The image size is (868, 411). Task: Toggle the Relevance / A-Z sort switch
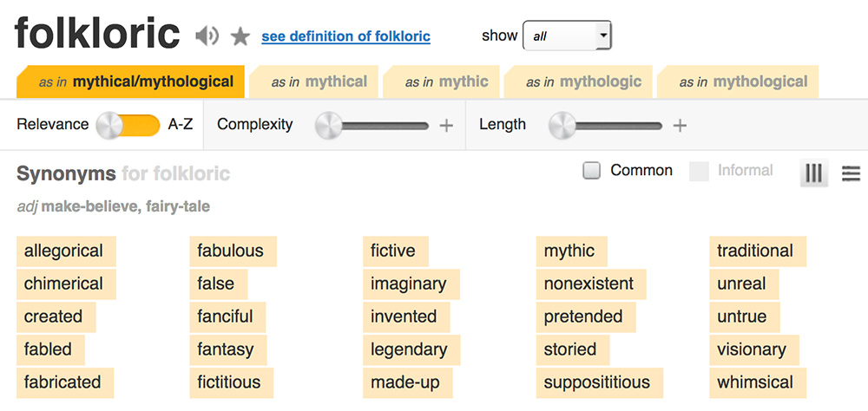[x=128, y=125]
